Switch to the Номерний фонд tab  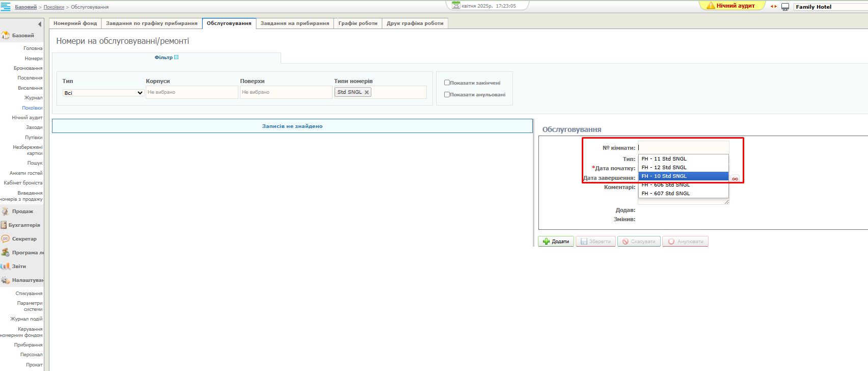point(75,23)
